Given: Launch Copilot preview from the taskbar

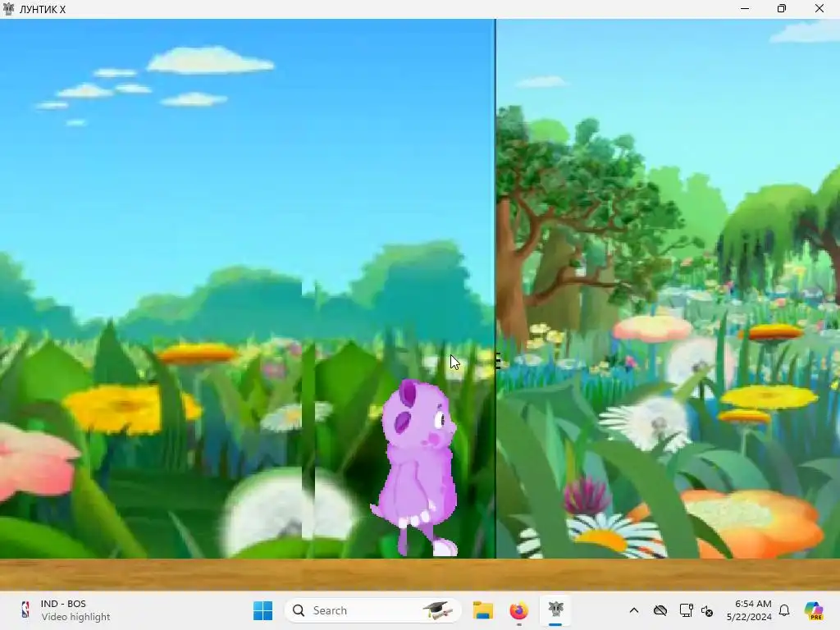Looking at the screenshot, I should (814, 610).
